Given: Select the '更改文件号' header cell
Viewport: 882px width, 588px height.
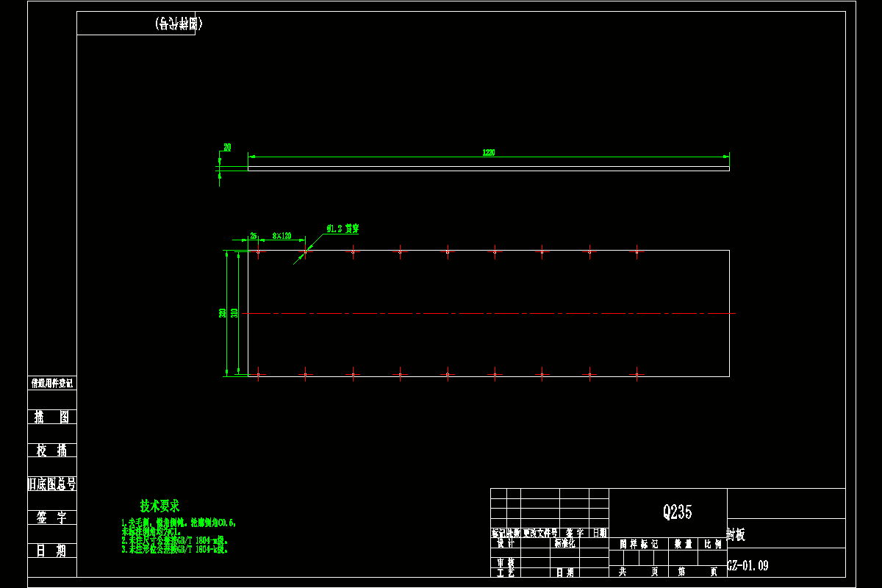Looking at the screenshot, I should click(539, 532).
